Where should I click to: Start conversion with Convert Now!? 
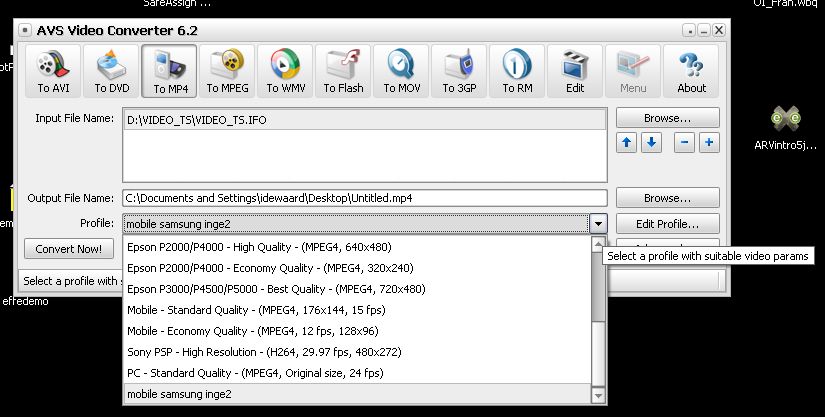[x=69, y=249]
